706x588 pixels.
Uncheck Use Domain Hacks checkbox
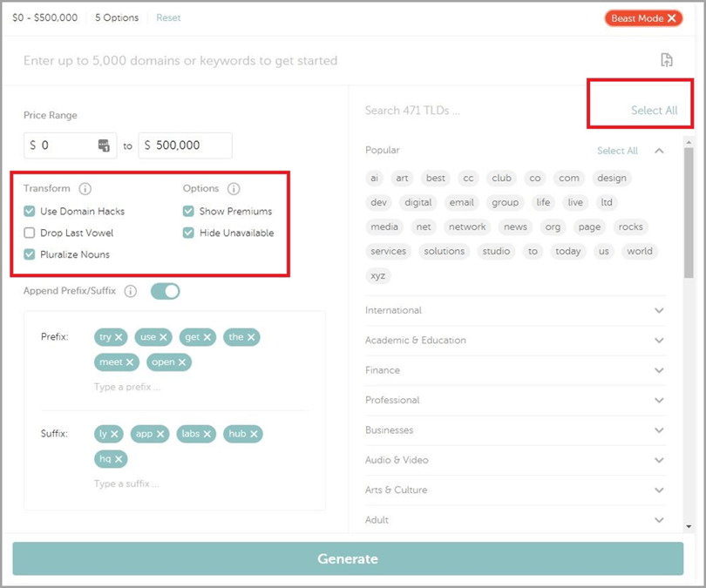[30, 211]
